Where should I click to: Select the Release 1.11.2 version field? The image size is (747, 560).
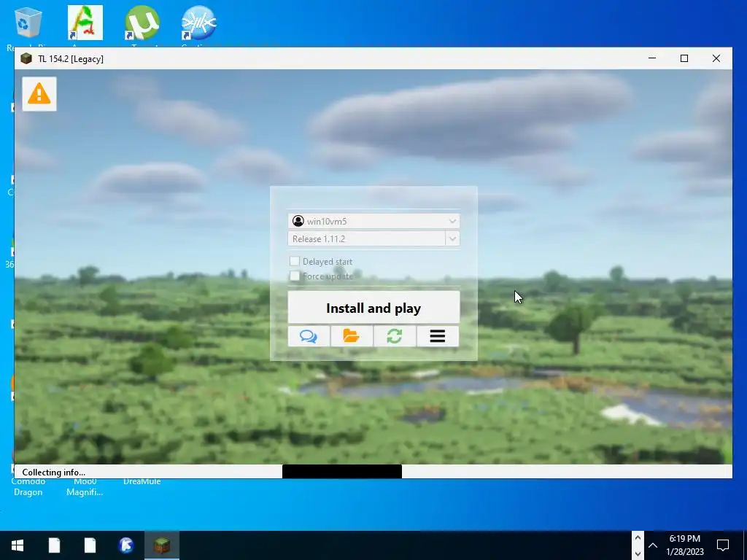point(366,238)
